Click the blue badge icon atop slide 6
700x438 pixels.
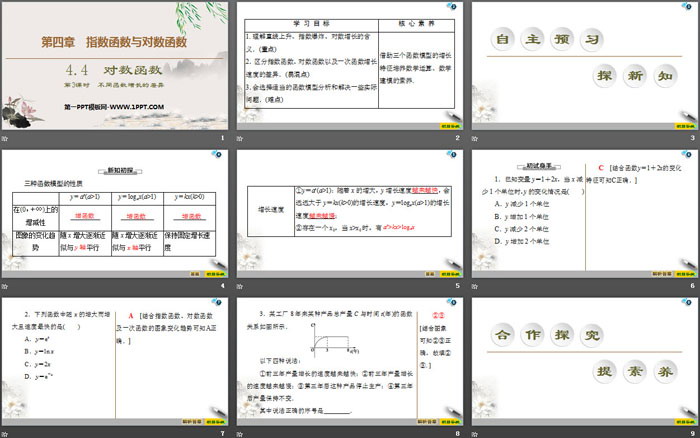(687, 154)
